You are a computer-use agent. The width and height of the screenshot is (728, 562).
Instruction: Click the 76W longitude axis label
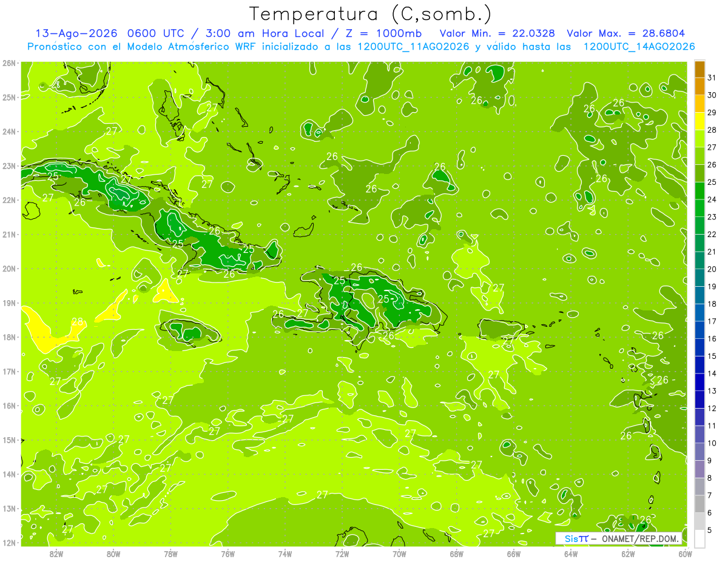pyautogui.click(x=227, y=553)
